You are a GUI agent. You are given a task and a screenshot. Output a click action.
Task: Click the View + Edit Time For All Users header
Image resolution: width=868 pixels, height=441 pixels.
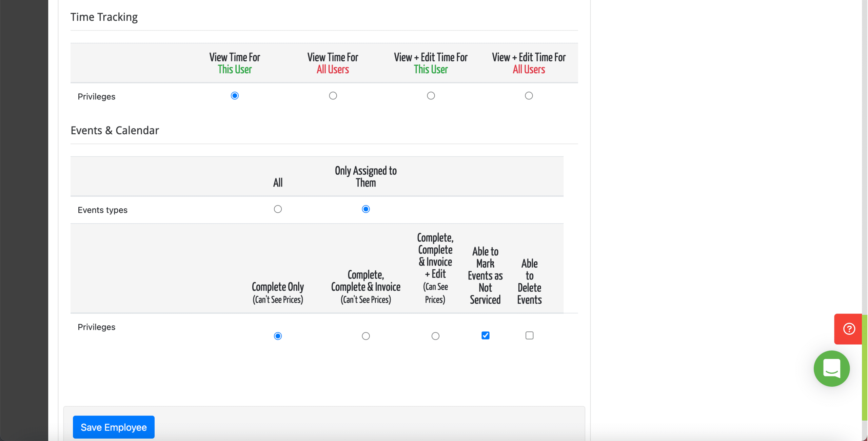[529, 63]
